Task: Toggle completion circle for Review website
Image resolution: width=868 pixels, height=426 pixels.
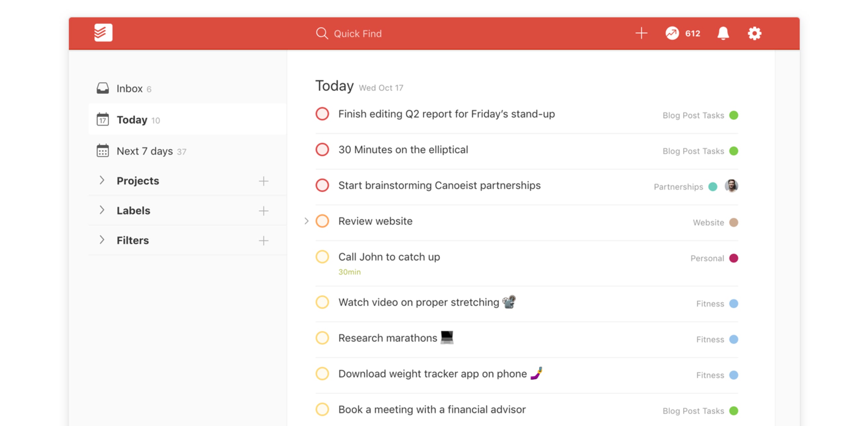Action: click(322, 220)
